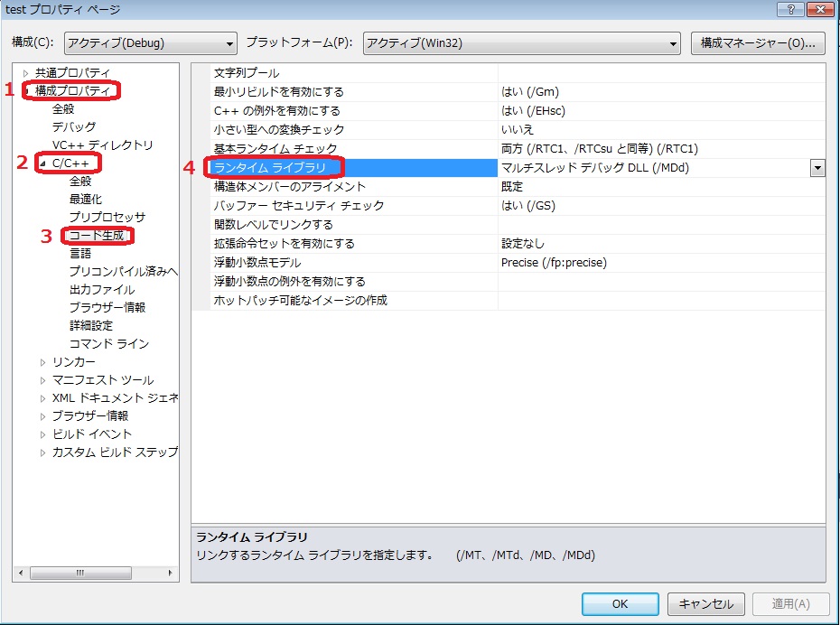Click the 設定なし value cell
840x625 pixels.
(661, 244)
